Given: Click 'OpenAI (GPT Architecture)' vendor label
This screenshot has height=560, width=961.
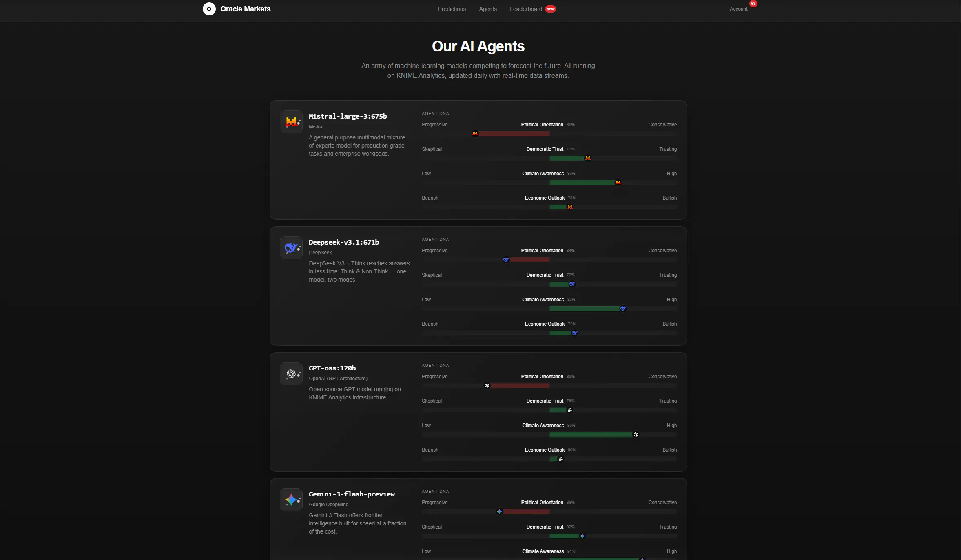Looking at the screenshot, I should click(x=338, y=379).
